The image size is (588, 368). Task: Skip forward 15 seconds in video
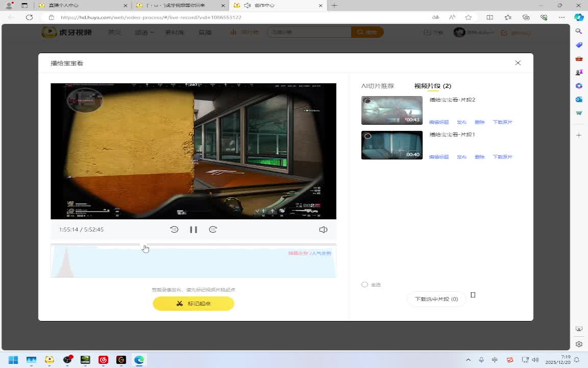(213, 230)
